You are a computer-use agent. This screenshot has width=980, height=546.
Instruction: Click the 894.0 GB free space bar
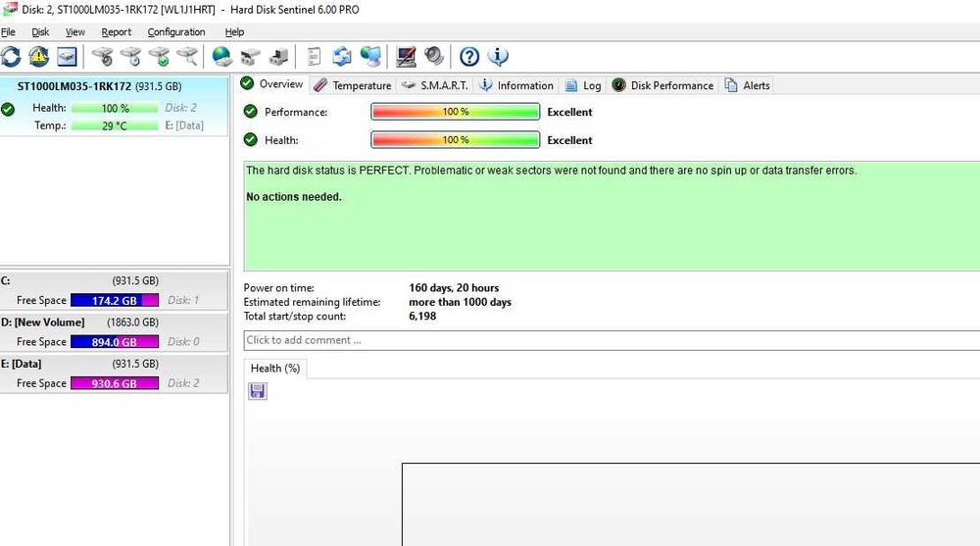(x=115, y=341)
